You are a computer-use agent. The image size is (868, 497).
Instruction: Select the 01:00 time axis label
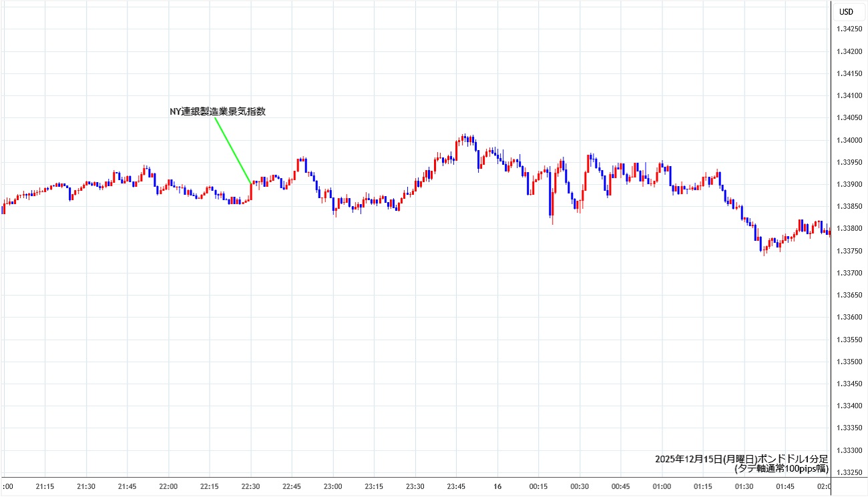click(662, 487)
